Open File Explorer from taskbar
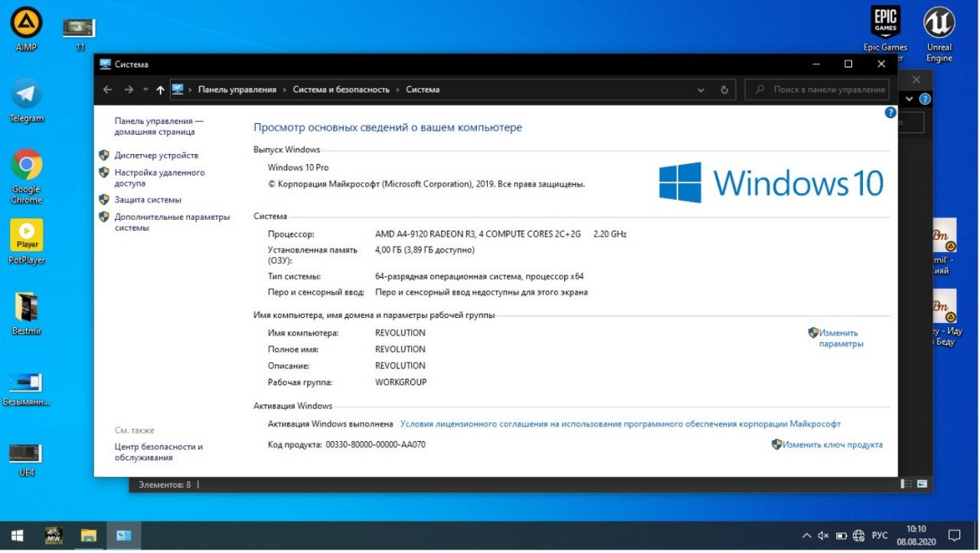This screenshot has width=980, height=553. (88, 535)
